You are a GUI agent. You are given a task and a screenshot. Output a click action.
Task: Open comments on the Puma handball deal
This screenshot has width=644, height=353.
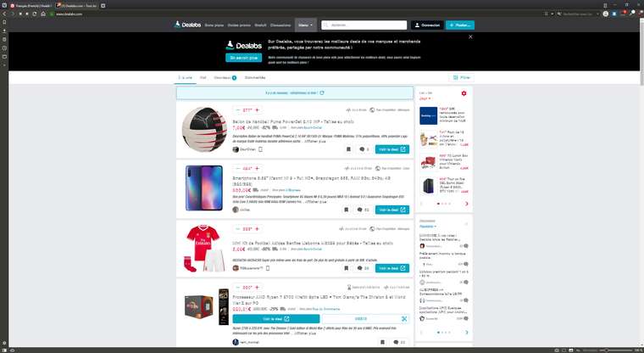pyautogui.click(x=364, y=149)
